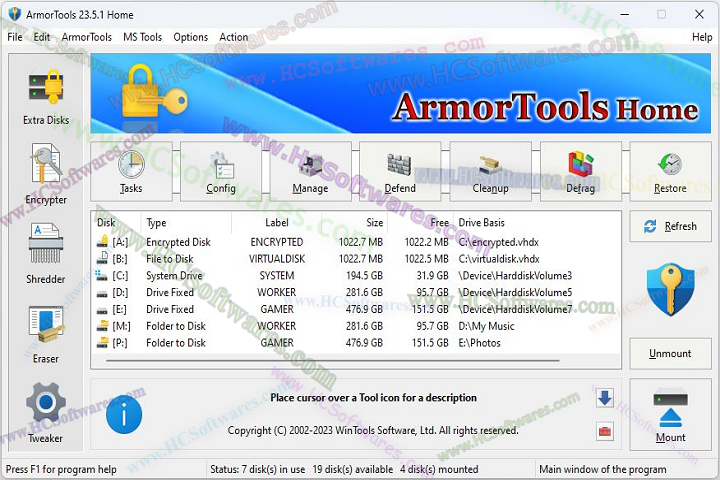
Task: Select the [B:] file disk icon
Action: click(x=102, y=258)
